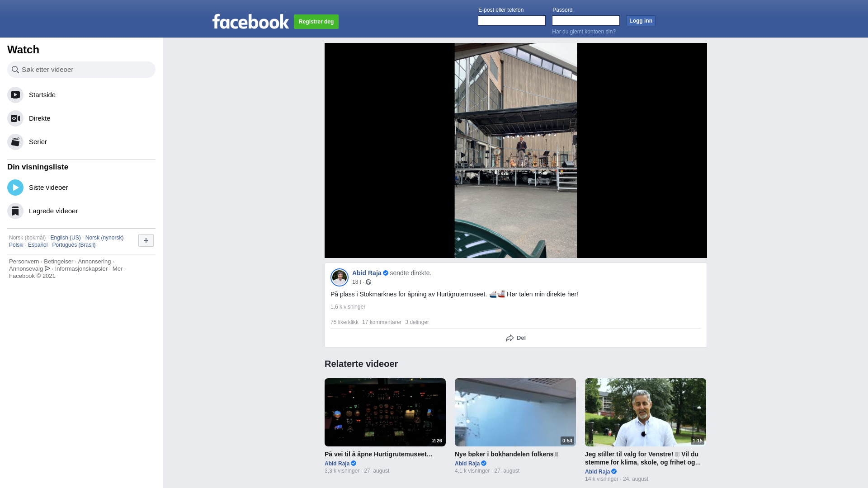Click the Annonsevalg triangle icon

click(x=47, y=268)
